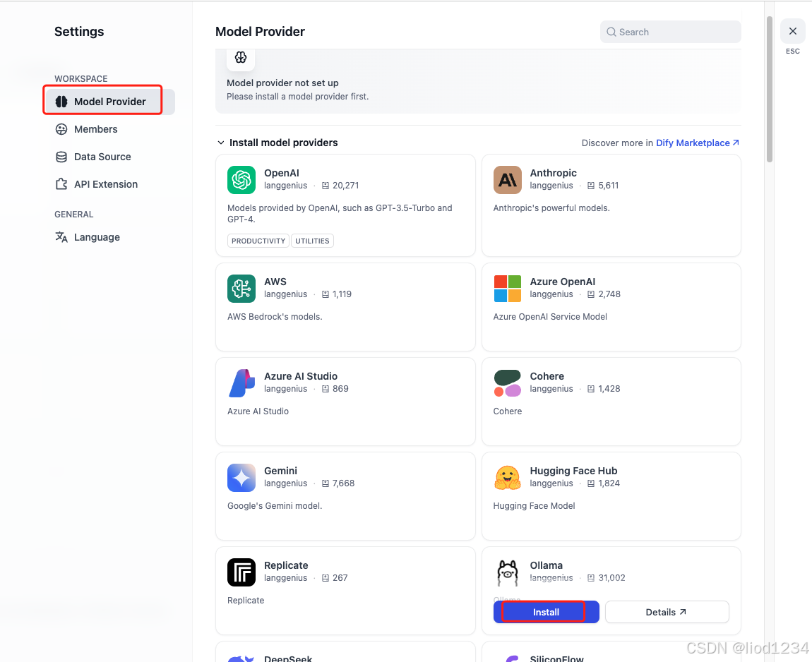Click the Cohere logo icon

click(x=508, y=383)
